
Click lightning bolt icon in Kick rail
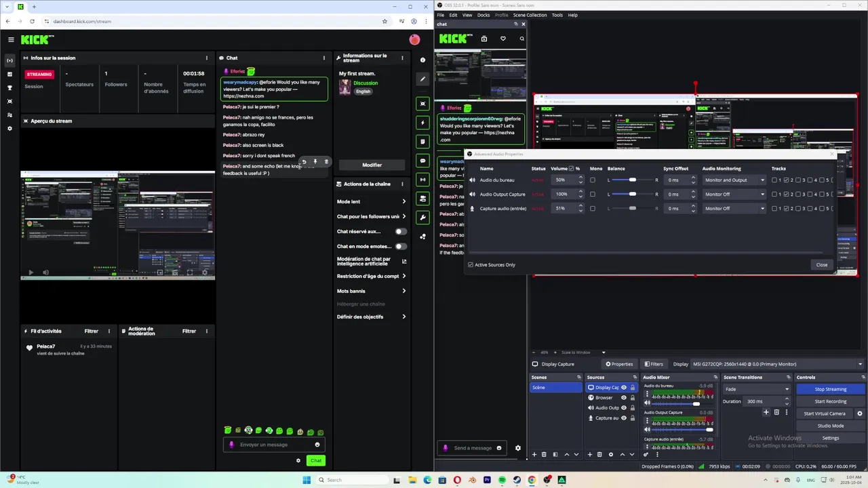(x=422, y=123)
